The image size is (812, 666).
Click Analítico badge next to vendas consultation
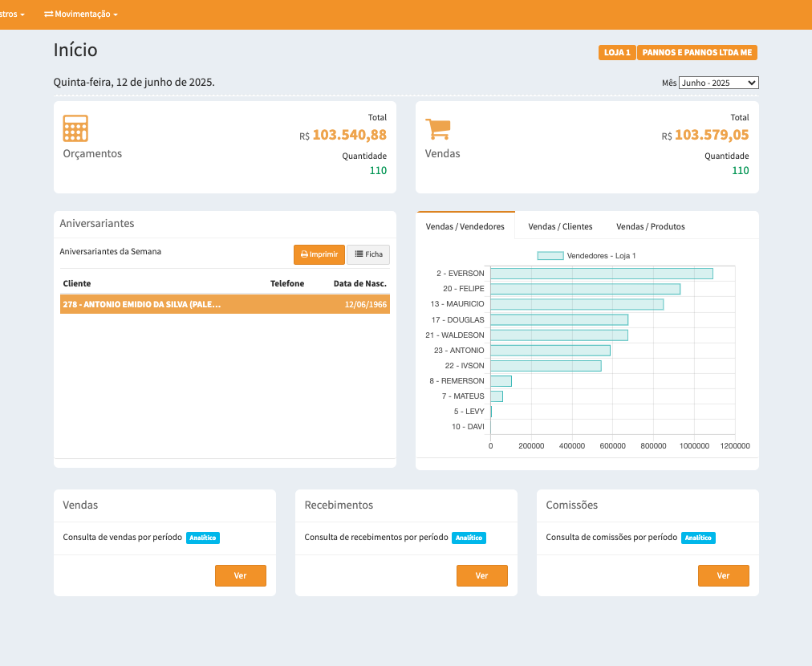[x=203, y=538]
